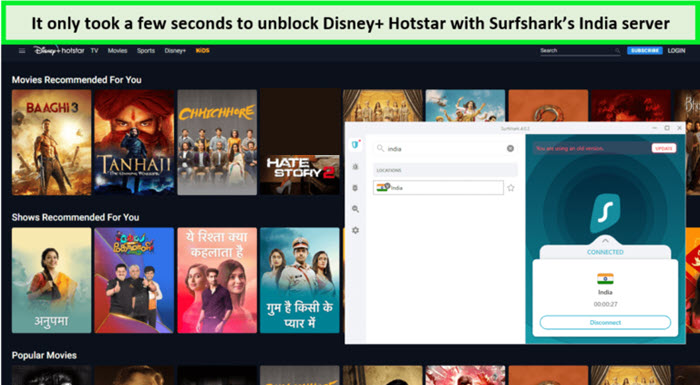Click the UPDATE button in Surfshark
The image size is (700, 385).
coord(664,148)
